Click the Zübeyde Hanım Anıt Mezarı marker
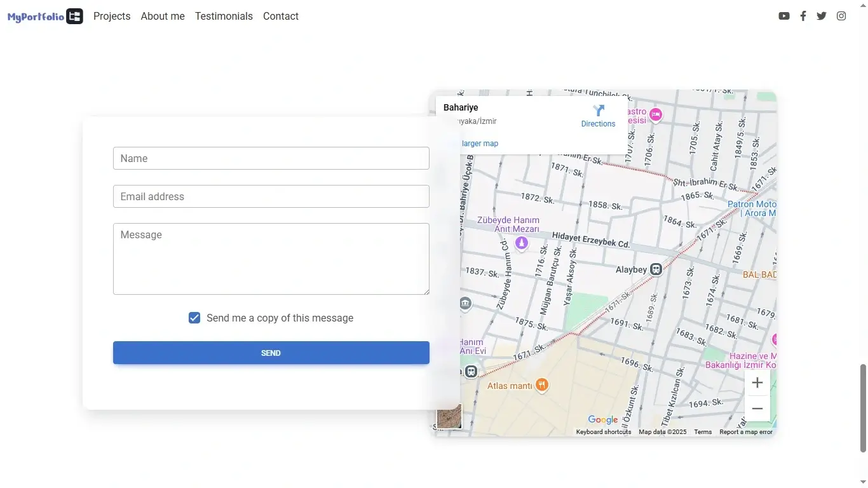The height and width of the screenshot is (488, 868). 522,243
